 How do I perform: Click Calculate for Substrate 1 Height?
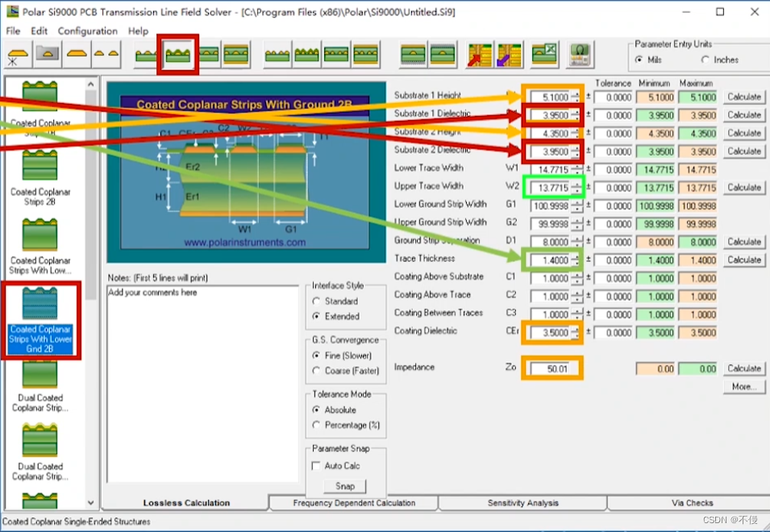(743, 97)
